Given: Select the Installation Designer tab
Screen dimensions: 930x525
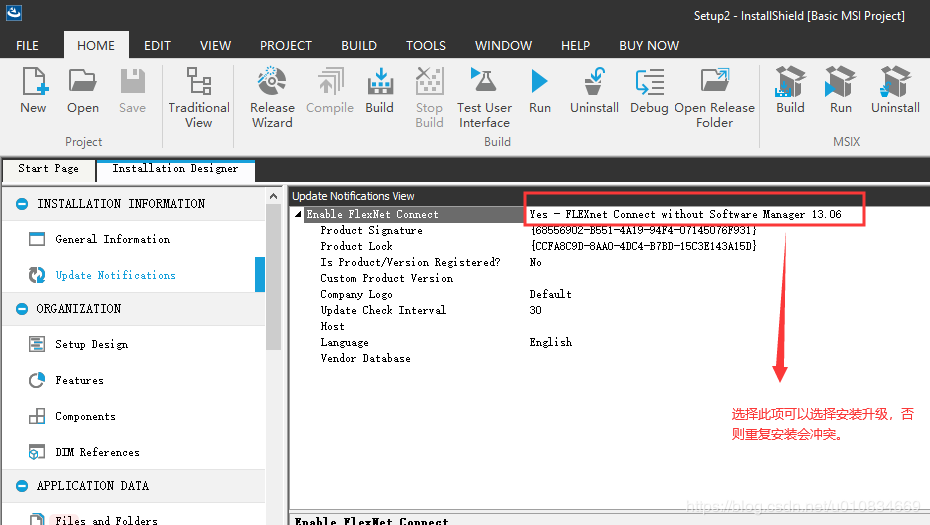Looking at the screenshot, I should (x=176, y=169).
